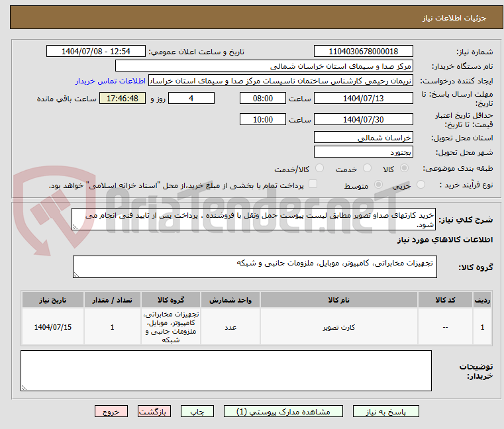Toggle the اسناد خزانه اسلامی payment checkbox
Image resolution: width=504 pixels, height=429 pixels.
point(313,184)
